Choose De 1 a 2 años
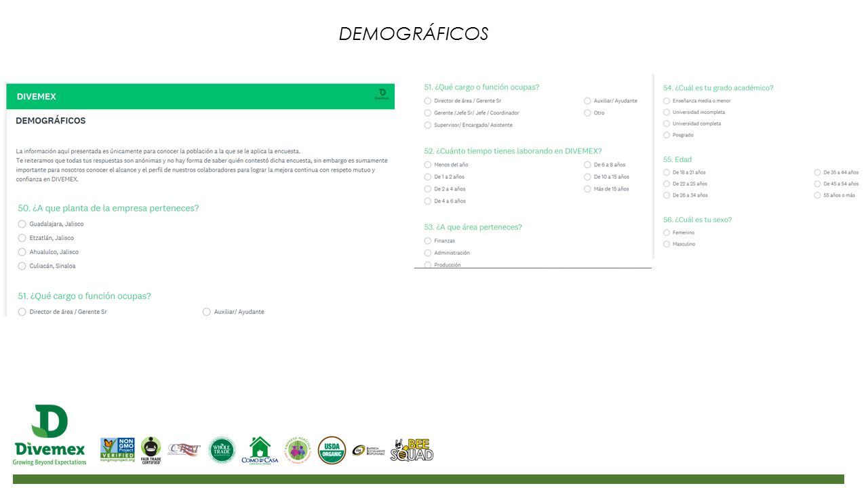Image resolution: width=868 pixels, height=488 pixels. (428, 177)
